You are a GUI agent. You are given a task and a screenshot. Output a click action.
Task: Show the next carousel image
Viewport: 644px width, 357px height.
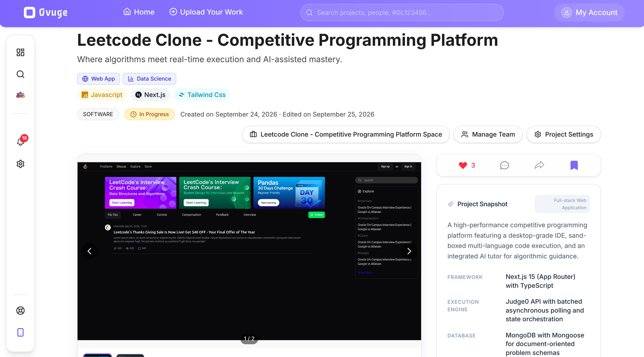click(x=409, y=251)
